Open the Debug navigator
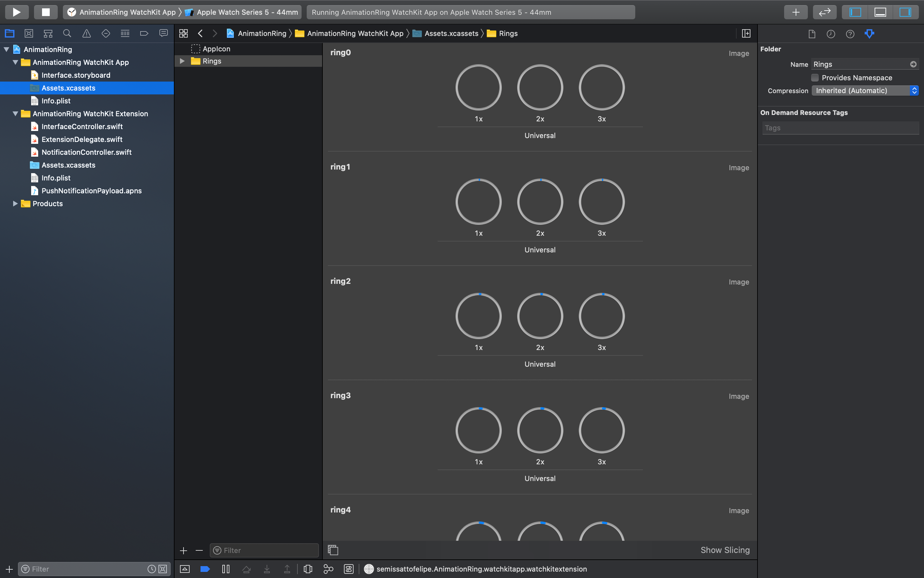 pyautogui.click(x=125, y=33)
